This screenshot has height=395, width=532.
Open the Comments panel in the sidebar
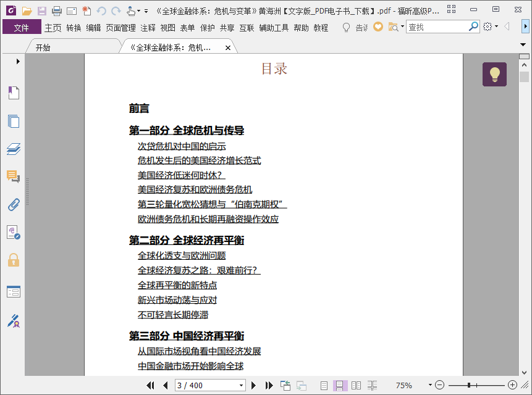point(14,177)
